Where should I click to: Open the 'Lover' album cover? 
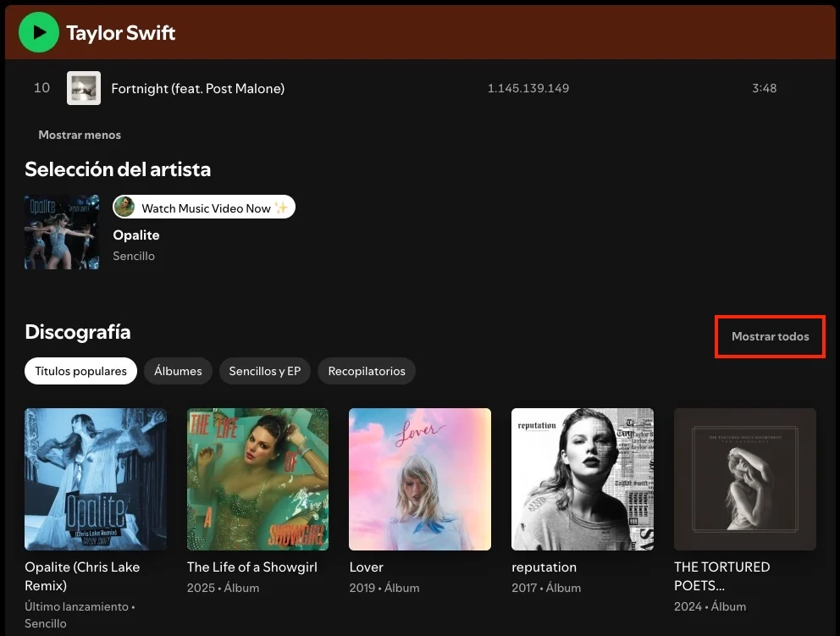(420, 478)
